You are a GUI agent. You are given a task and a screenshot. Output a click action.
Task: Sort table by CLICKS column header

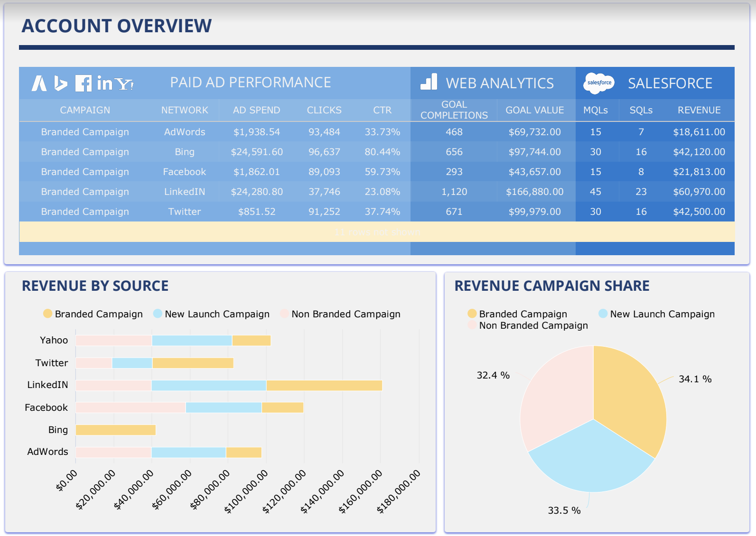[x=324, y=110]
